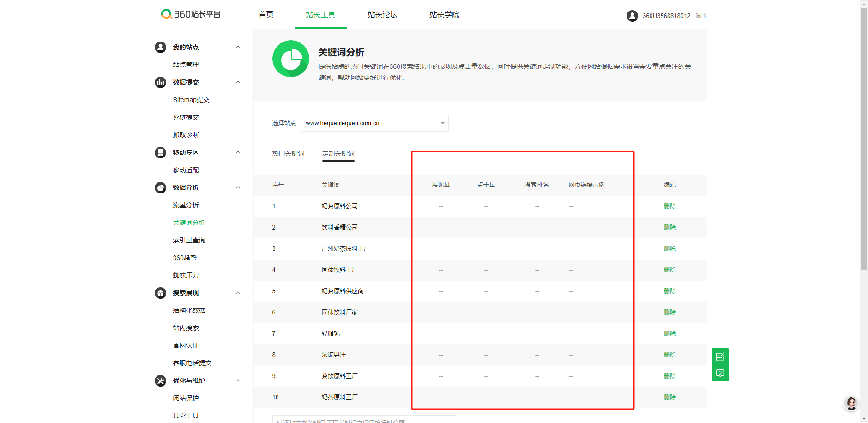Image resolution: width=868 pixels, height=423 pixels.
Task: Collapse the 数据分析 sidebar section
Action: 238,187
